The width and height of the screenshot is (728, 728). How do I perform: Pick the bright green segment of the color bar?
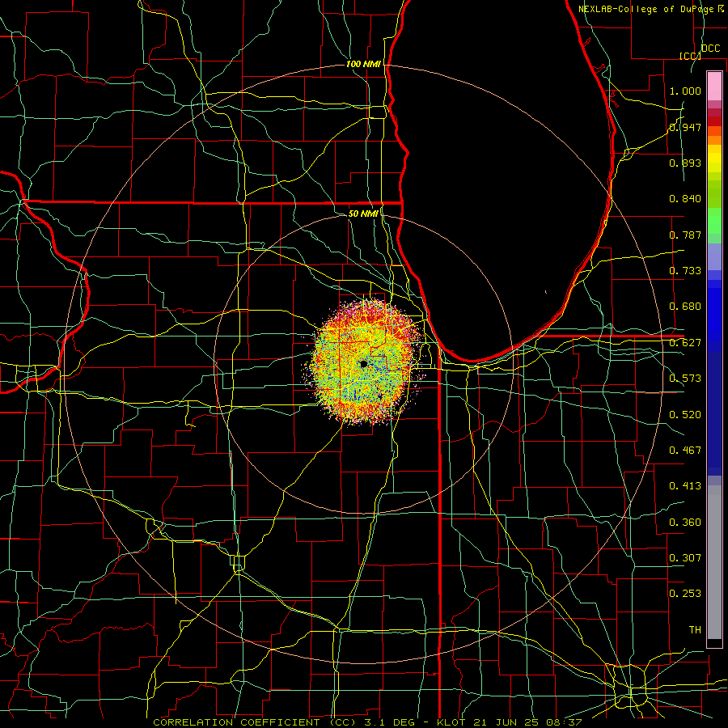tap(714, 221)
